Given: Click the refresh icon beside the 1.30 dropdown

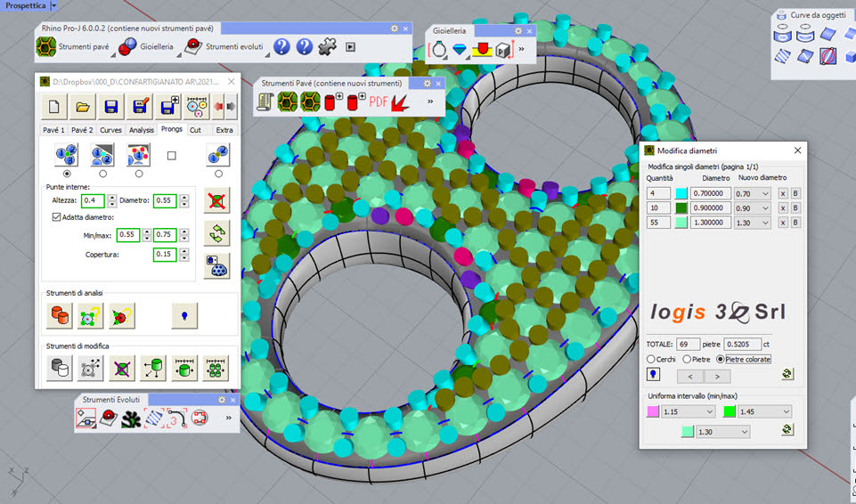Looking at the screenshot, I should pos(787,430).
